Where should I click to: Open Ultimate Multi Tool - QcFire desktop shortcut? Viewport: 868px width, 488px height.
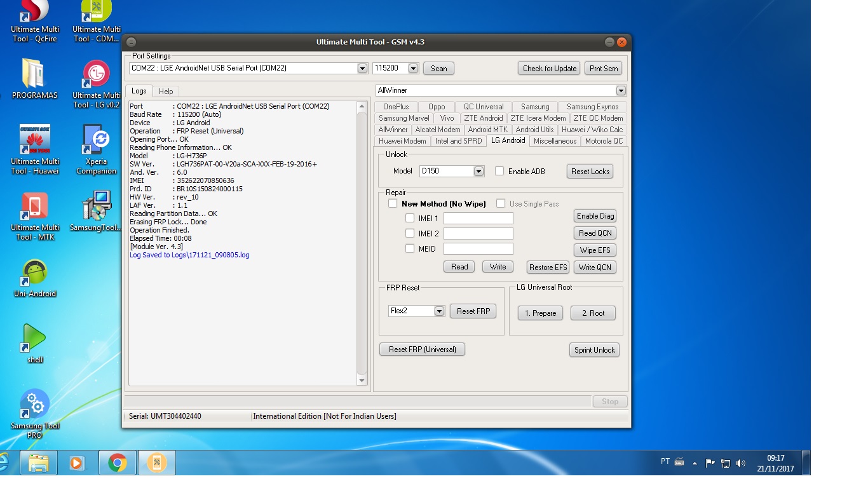35,22
